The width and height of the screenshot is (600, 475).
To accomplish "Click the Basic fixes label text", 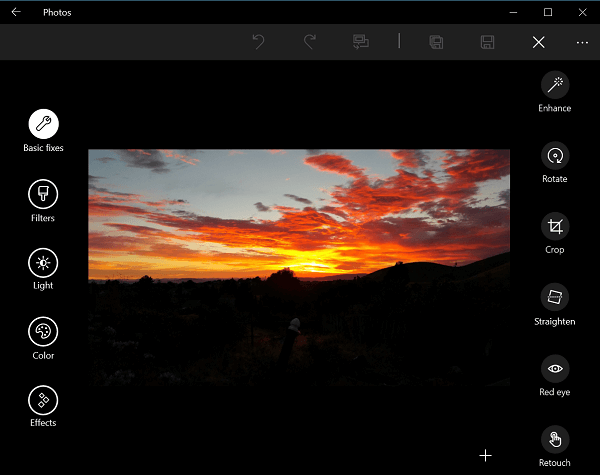I will tap(43, 148).
